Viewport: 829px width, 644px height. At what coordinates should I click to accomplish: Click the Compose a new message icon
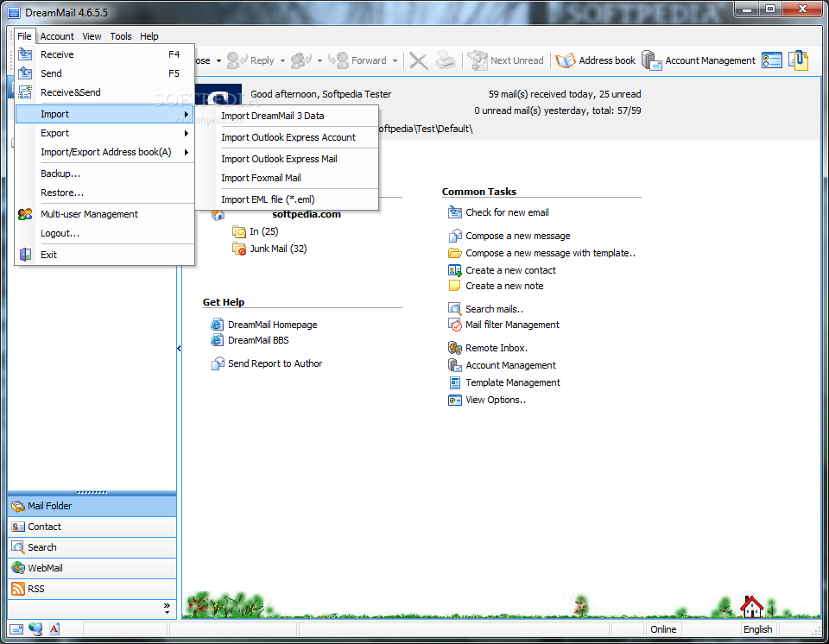coord(455,236)
